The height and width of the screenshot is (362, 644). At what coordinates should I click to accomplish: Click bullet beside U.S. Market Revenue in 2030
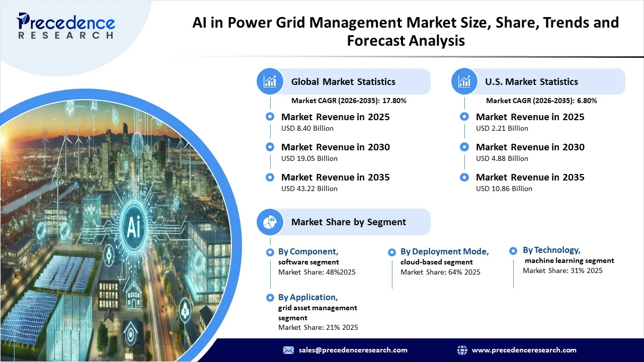[465, 147]
